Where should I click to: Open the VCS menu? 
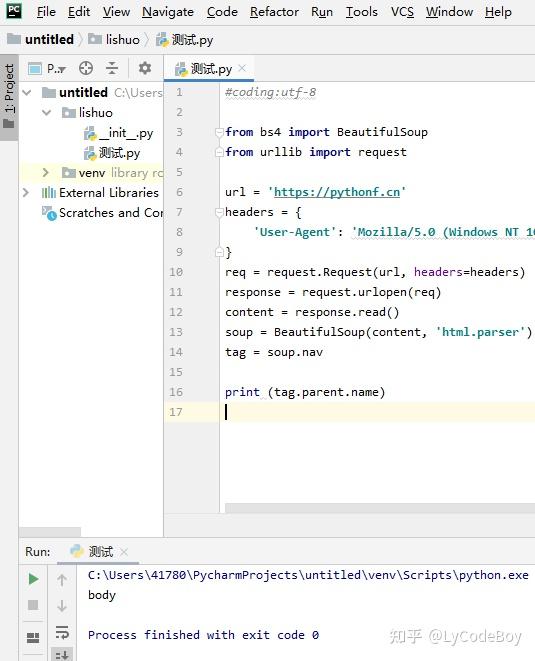pos(402,12)
